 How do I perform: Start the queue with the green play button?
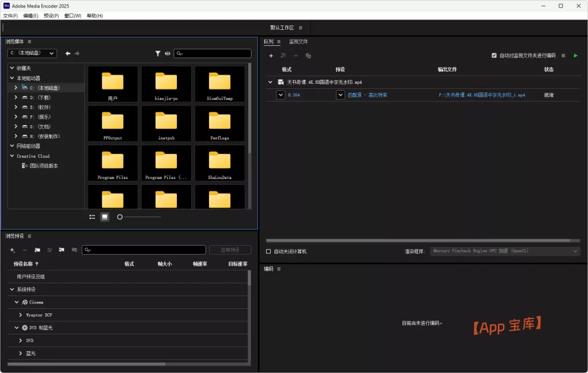click(576, 56)
